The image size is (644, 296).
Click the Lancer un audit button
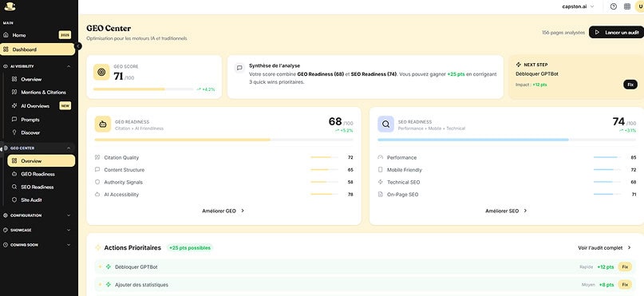[x=616, y=32]
